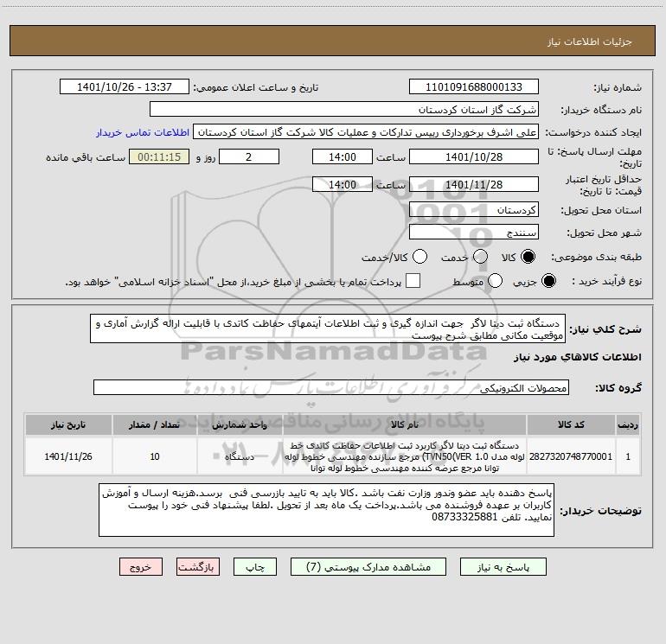This screenshot has height=644, width=666.
Task: Click the general need description text box
Action: tap(328, 329)
